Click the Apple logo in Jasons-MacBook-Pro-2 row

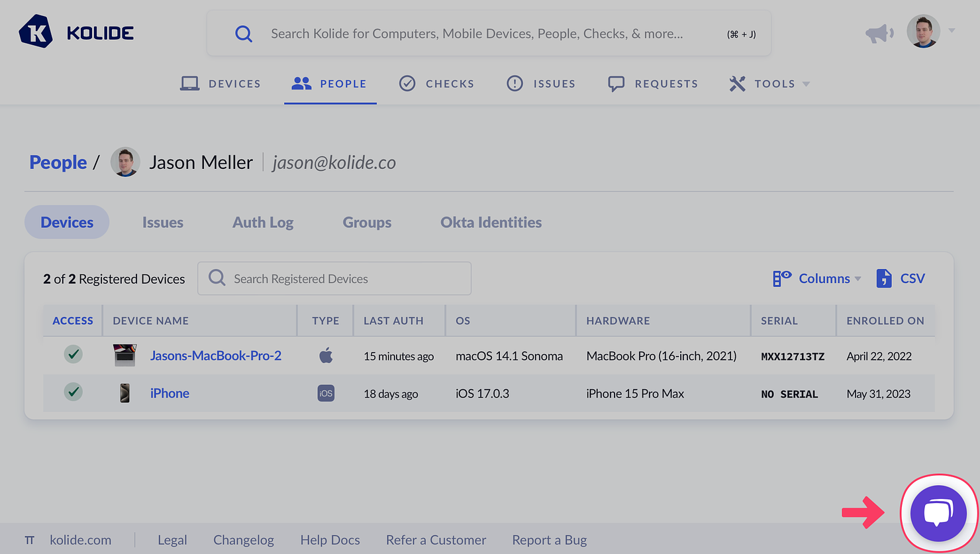[x=326, y=355]
